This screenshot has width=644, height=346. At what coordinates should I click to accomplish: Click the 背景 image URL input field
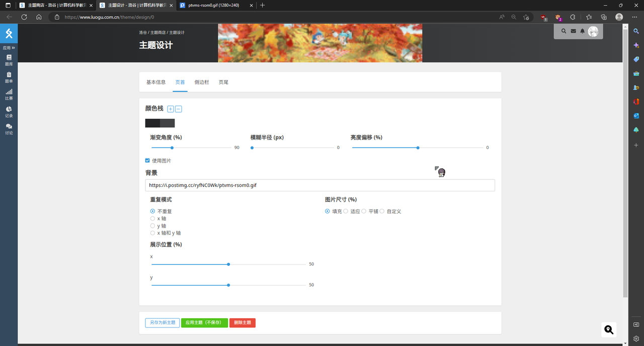pos(320,185)
